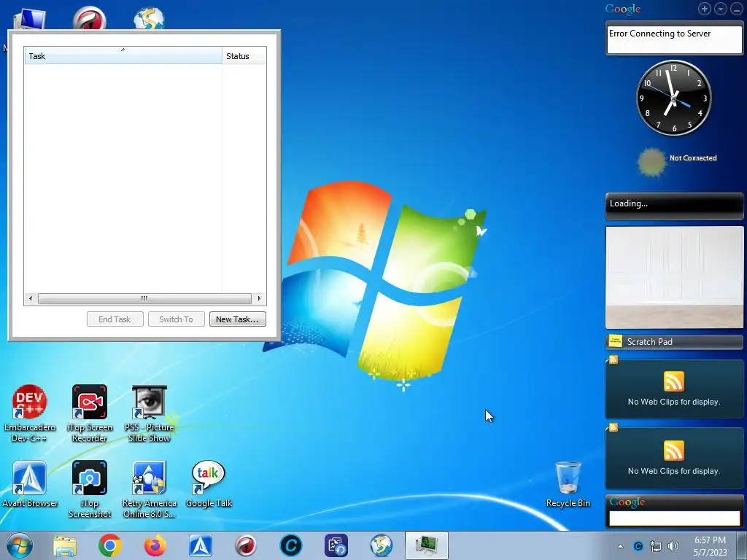The image size is (747, 560).
Task: Select the Task Manager taskbar button
Action: (426, 545)
